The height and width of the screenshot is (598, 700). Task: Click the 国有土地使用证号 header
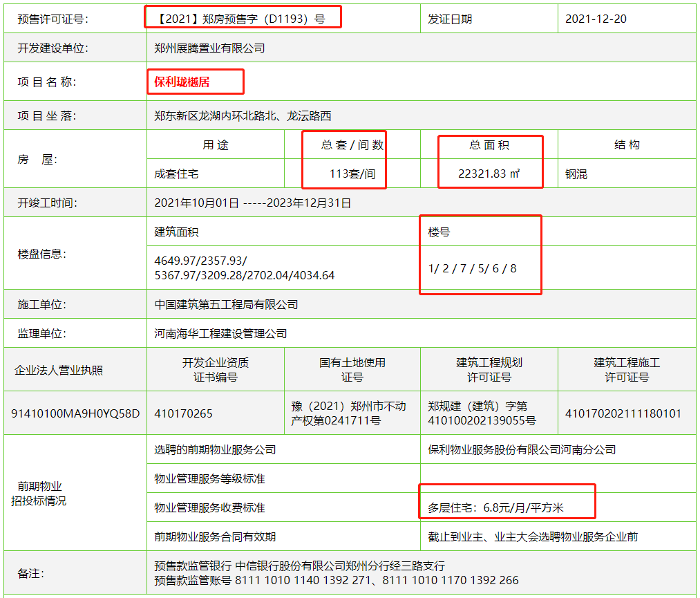[352, 369]
